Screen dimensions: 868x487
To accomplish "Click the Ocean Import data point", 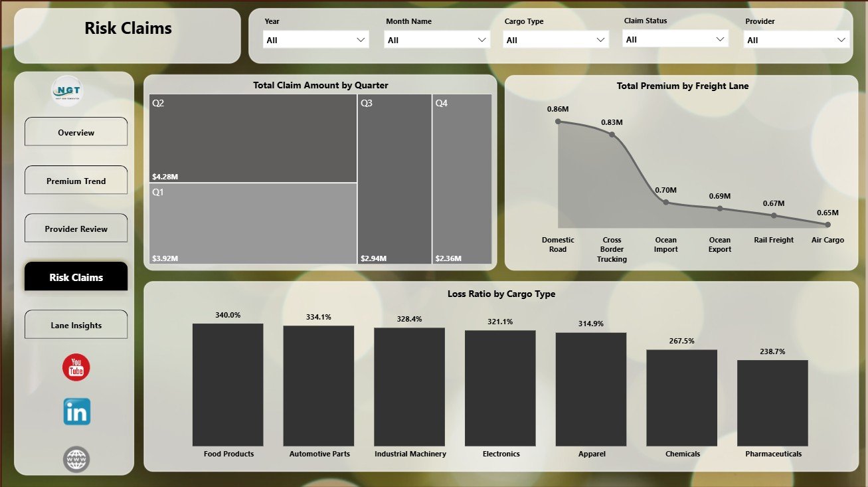I will (666, 203).
